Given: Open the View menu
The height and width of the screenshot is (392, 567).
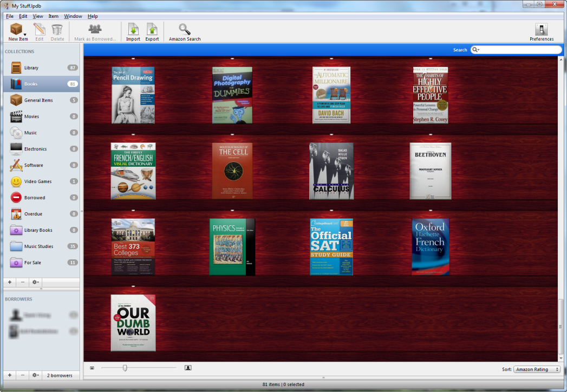Looking at the screenshot, I should [x=38, y=16].
